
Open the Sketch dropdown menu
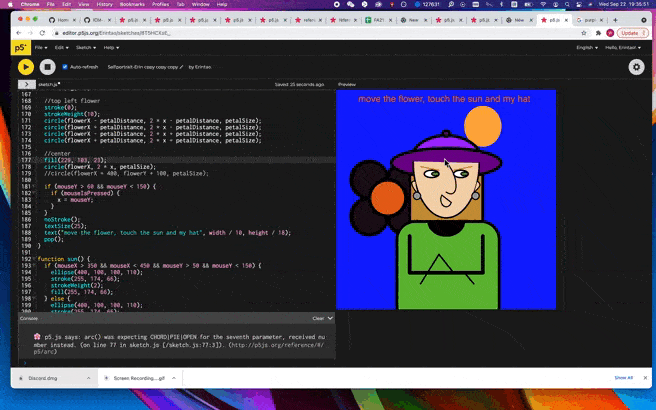pos(82,47)
